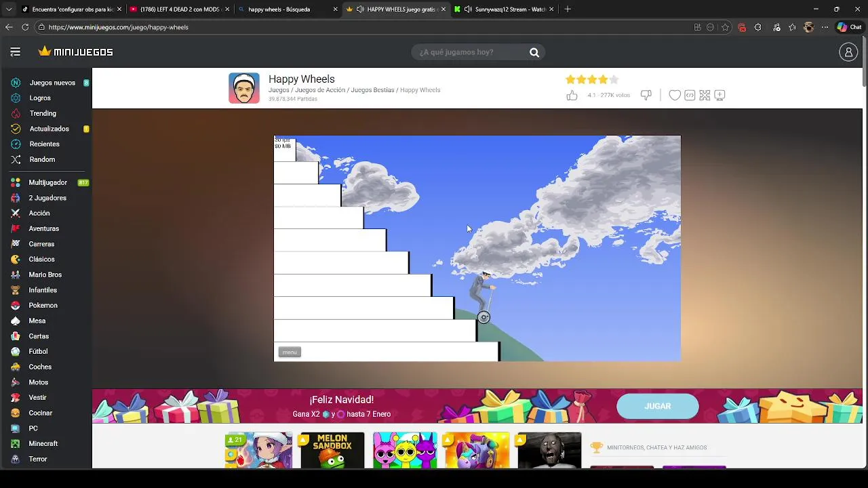Open the anime girl game thumbnail

click(x=258, y=450)
